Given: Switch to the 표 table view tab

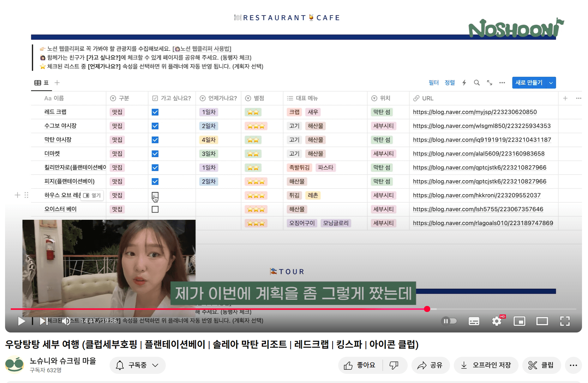Looking at the screenshot, I should click(x=41, y=82).
